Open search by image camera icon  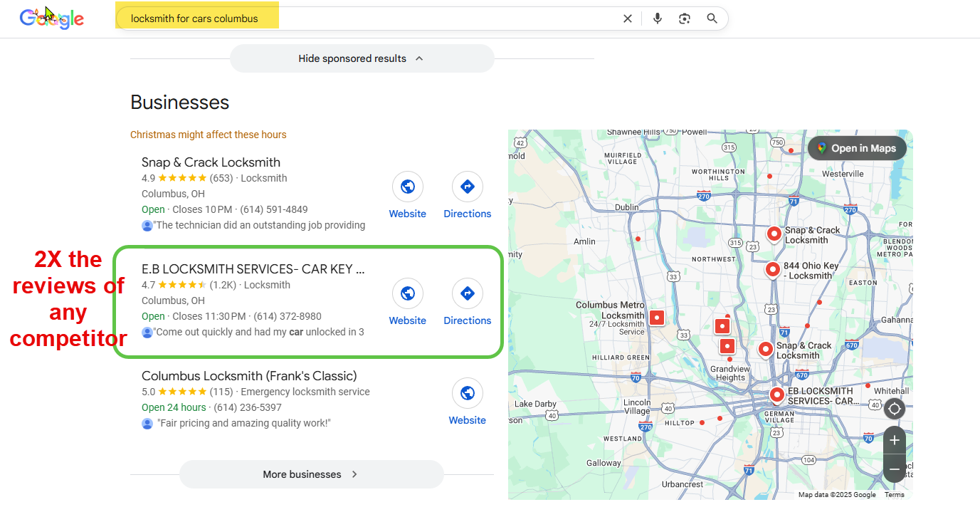click(x=685, y=19)
